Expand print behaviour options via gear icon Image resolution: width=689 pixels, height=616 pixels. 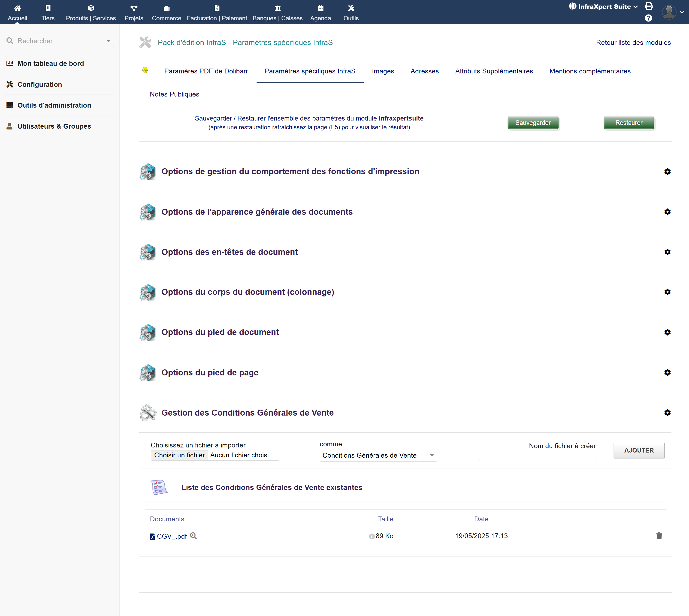pyautogui.click(x=667, y=172)
